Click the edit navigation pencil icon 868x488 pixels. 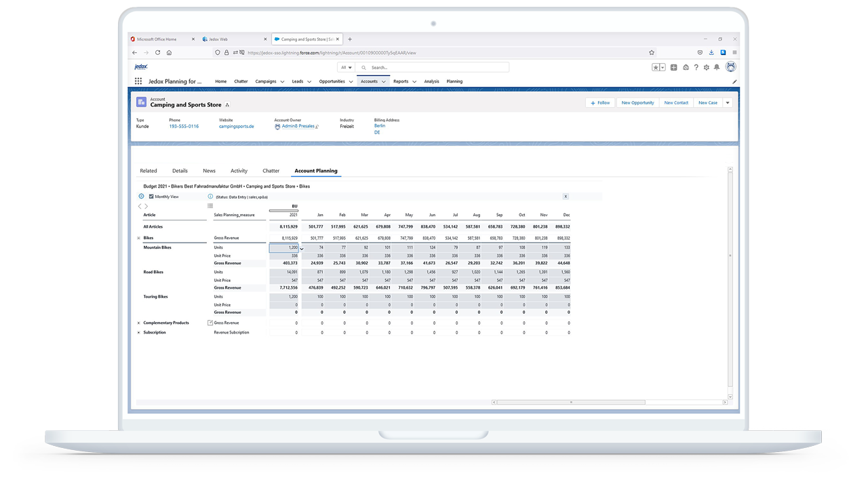pos(734,81)
